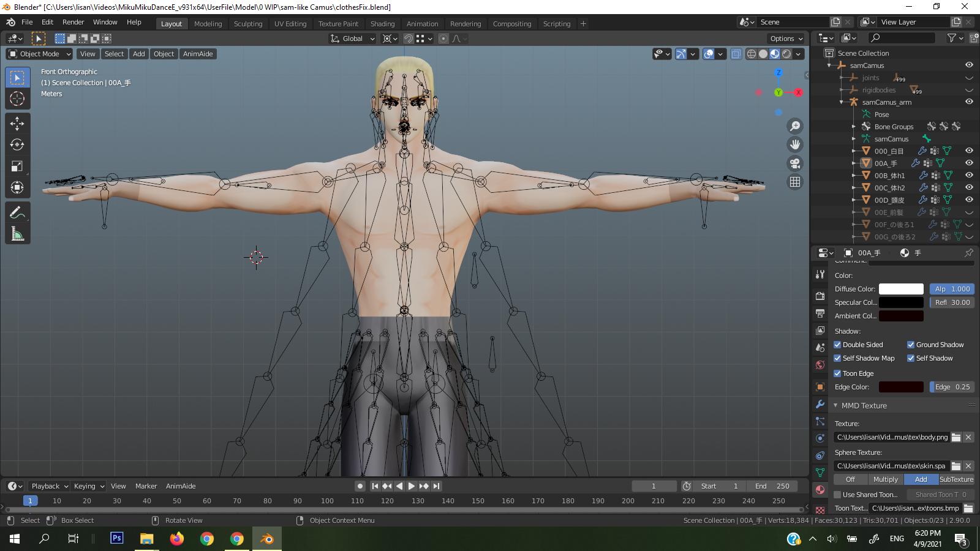Activate the Rotate tool
The height and width of the screenshot is (551, 980).
[17, 145]
